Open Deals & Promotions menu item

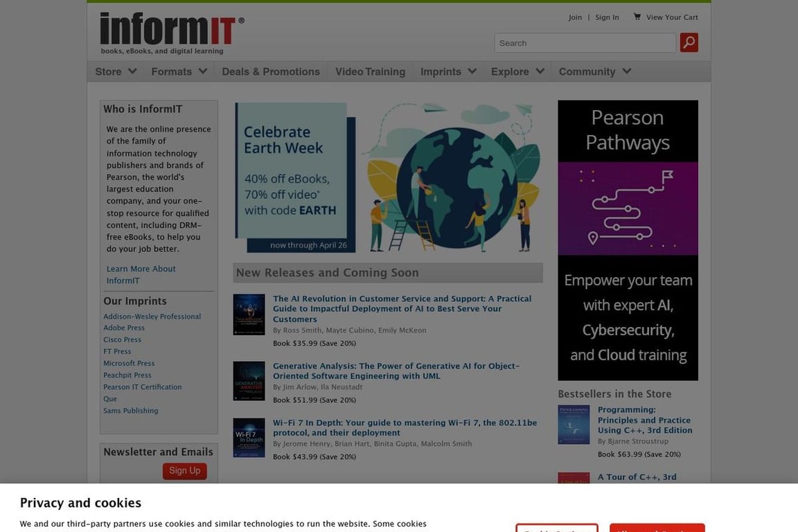(x=271, y=72)
